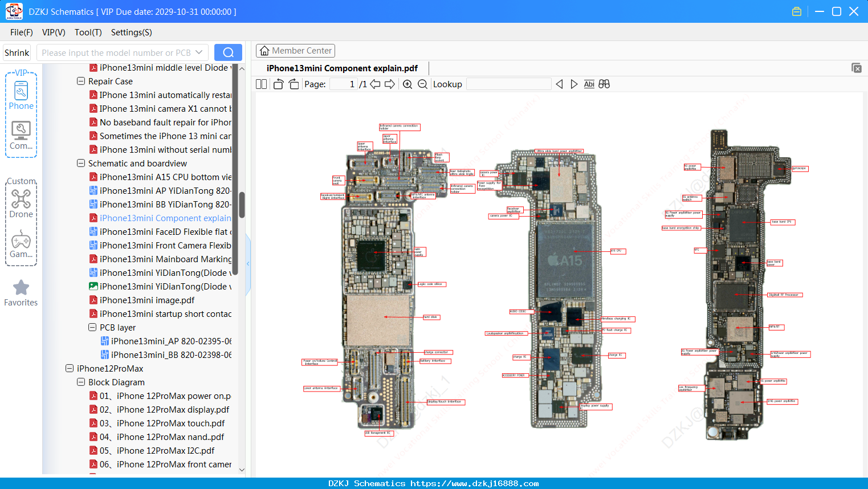Rotate the page counterclockwise

click(278, 84)
